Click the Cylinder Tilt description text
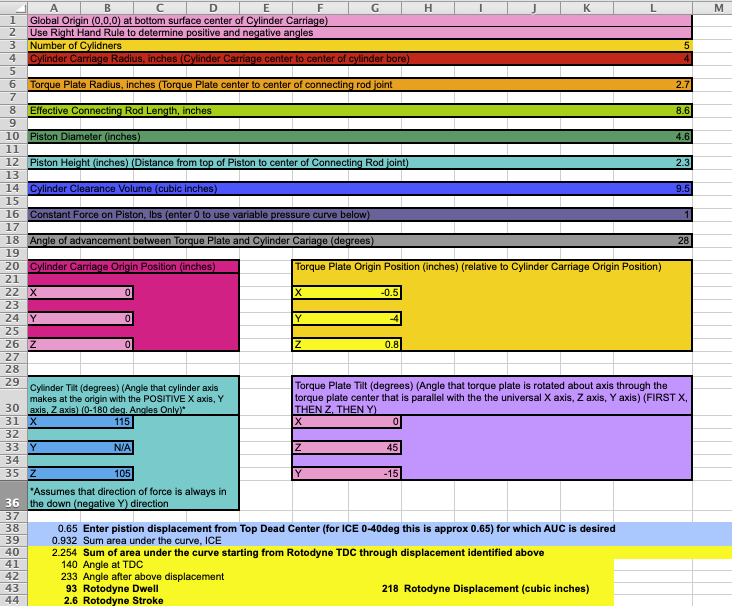The height and width of the screenshot is (606, 732). pos(127,399)
